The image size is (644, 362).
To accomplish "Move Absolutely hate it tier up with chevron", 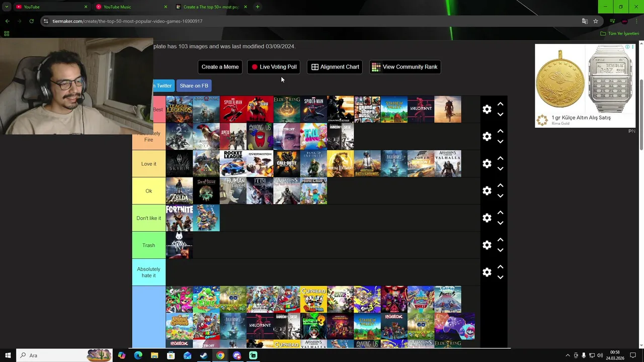I will [500, 267].
